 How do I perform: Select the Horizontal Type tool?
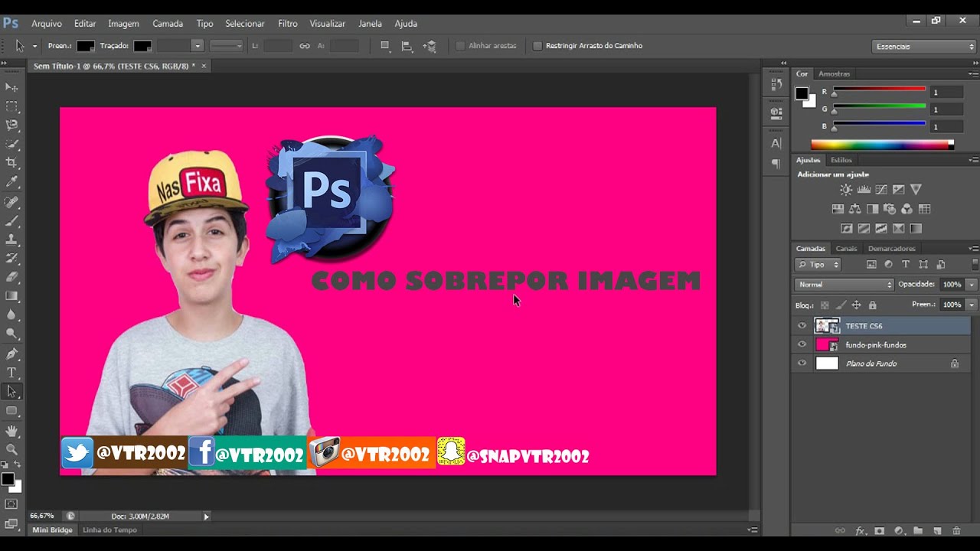point(11,373)
